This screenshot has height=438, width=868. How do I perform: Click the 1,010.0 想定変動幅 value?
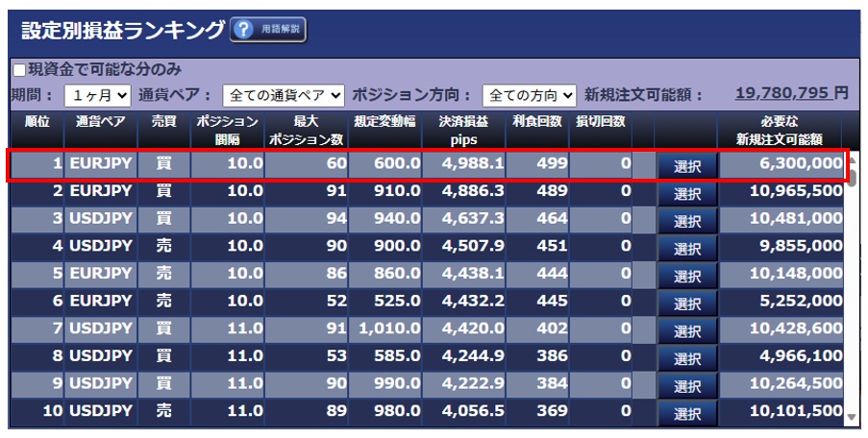pos(389,329)
